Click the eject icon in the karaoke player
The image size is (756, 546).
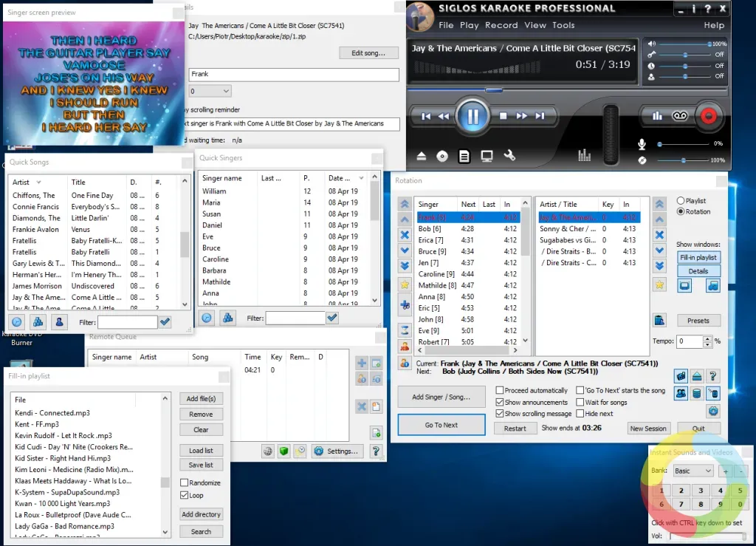coord(422,156)
